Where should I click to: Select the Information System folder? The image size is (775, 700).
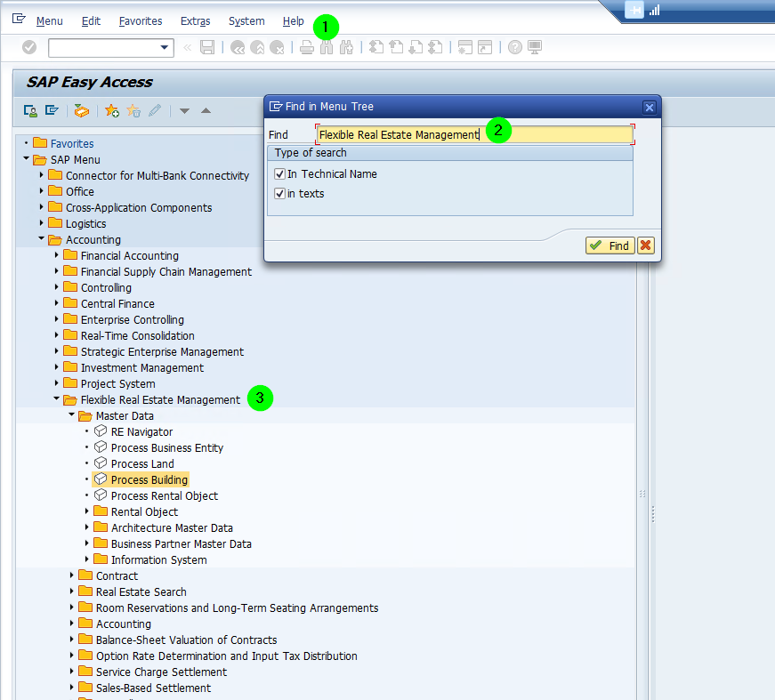pyautogui.click(x=158, y=560)
